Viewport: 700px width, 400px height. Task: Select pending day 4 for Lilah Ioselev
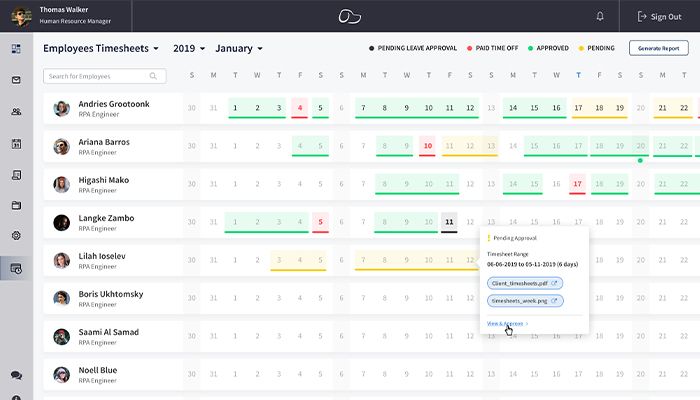click(x=300, y=260)
